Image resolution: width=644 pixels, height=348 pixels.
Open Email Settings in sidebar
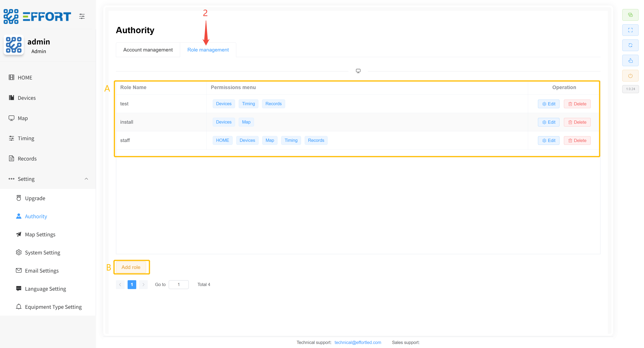(x=41, y=271)
